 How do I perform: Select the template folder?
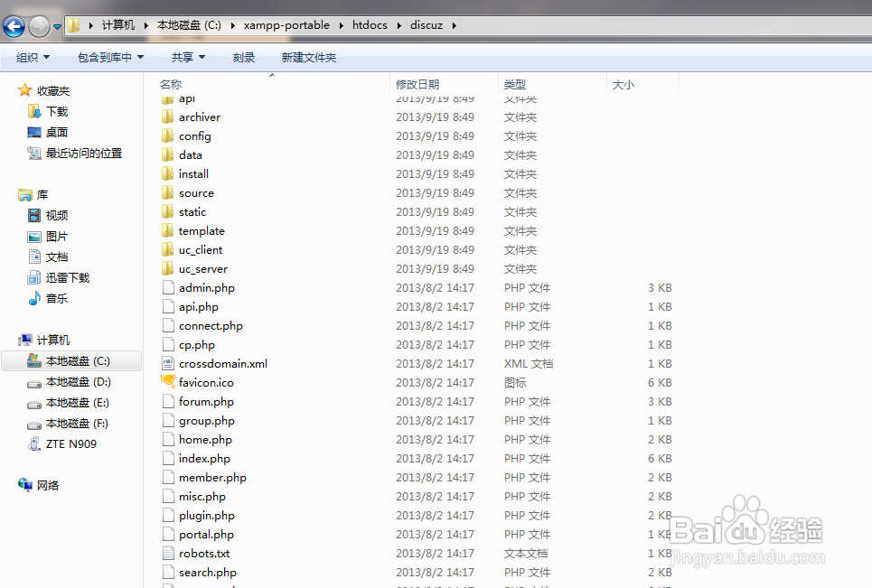point(202,230)
